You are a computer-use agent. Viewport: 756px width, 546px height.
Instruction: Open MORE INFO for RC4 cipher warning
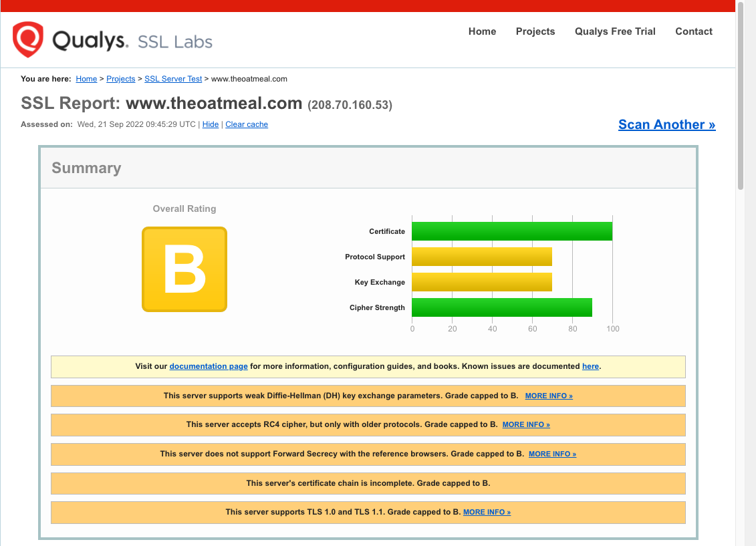(x=526, y=424)
